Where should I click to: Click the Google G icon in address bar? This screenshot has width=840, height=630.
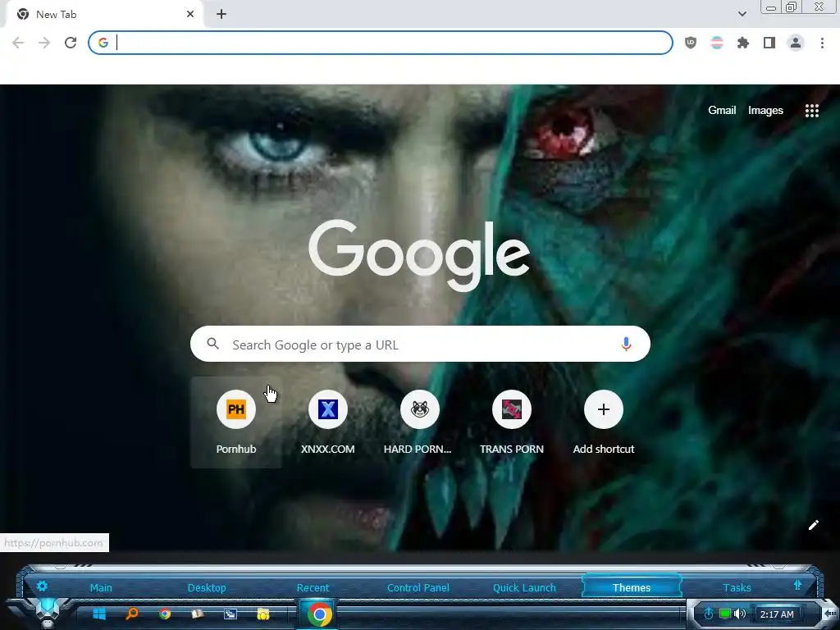click(103, 43)
